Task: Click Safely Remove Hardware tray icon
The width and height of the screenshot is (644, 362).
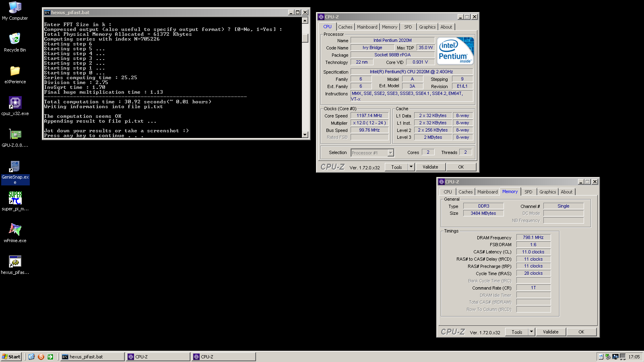Action: coord(608,357)
